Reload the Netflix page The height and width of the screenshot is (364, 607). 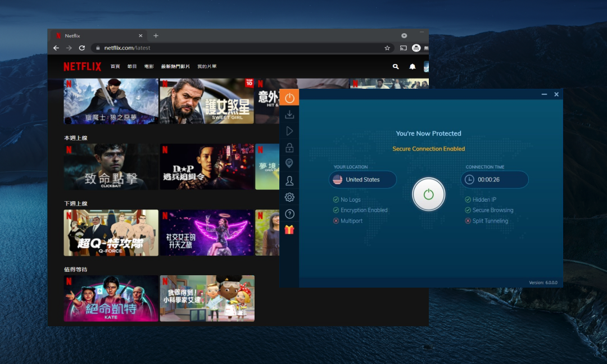[x=82, y=48]
